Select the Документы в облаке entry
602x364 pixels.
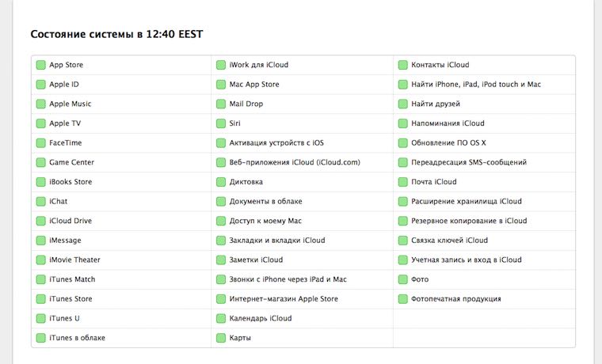[x=266, y=202]
